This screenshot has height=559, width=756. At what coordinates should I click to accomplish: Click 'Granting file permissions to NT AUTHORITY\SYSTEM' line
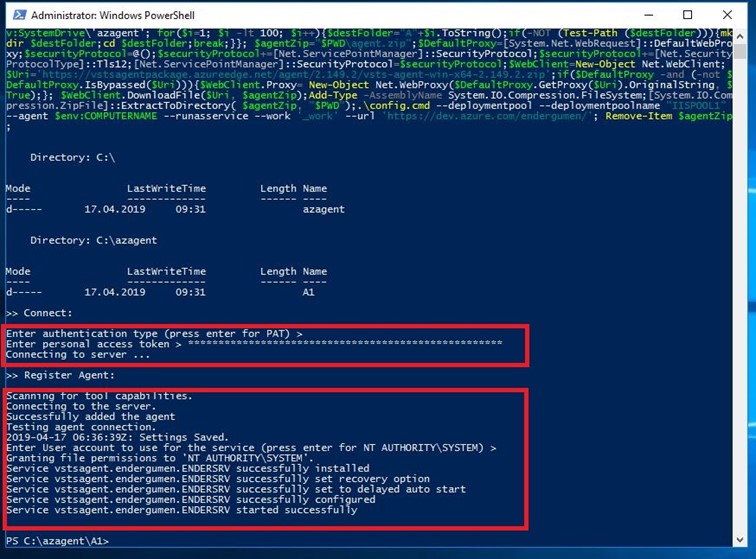[160, 458]
